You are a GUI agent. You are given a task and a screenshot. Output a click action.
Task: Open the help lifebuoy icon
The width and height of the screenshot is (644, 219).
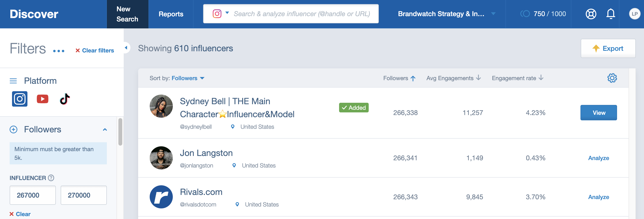(591, 14)
